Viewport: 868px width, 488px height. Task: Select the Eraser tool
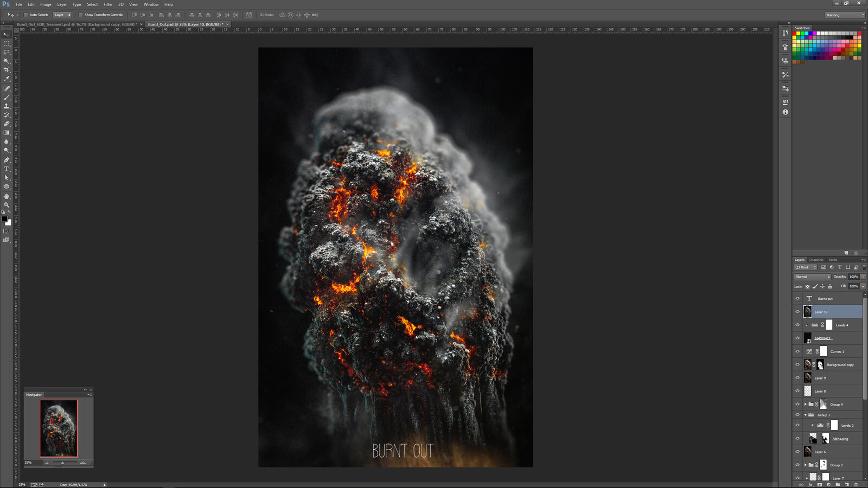point(7,124)
